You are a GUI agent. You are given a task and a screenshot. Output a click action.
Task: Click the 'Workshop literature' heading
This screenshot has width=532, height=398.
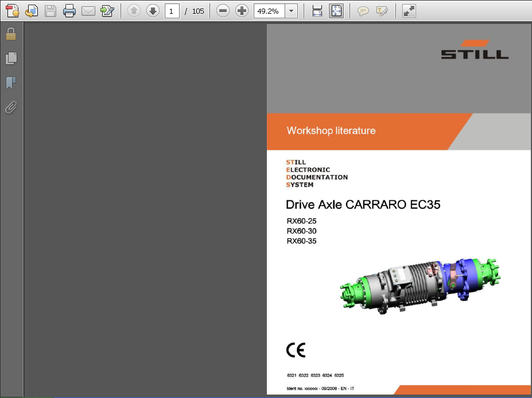coord(331,131)
